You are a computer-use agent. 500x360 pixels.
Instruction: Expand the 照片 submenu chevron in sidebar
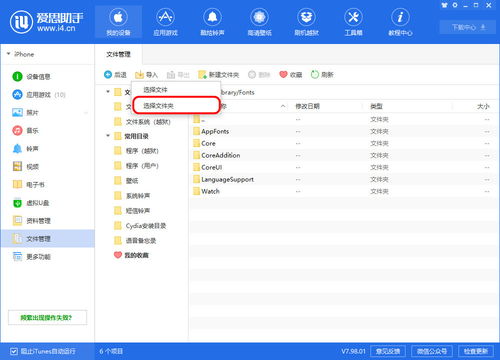(86, 113)
